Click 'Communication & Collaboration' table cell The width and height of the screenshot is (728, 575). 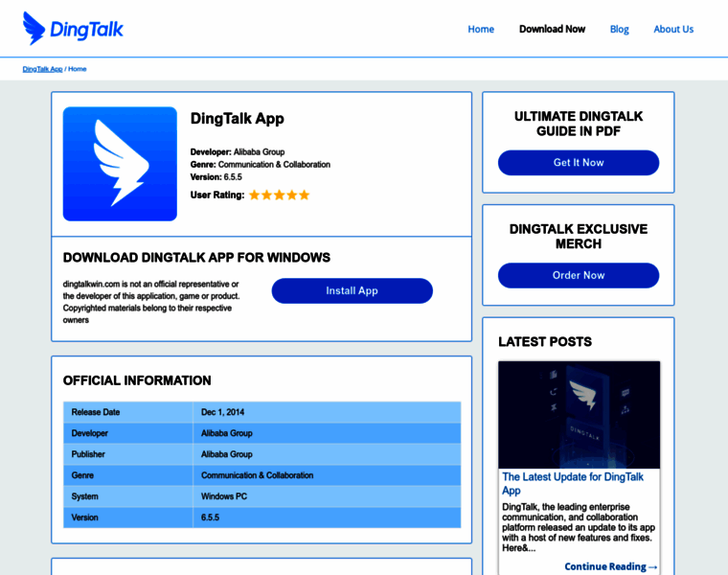pos(327,475)
